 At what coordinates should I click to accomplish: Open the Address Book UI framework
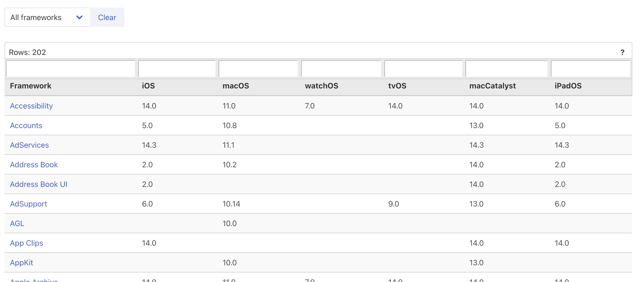click(39, 184)
